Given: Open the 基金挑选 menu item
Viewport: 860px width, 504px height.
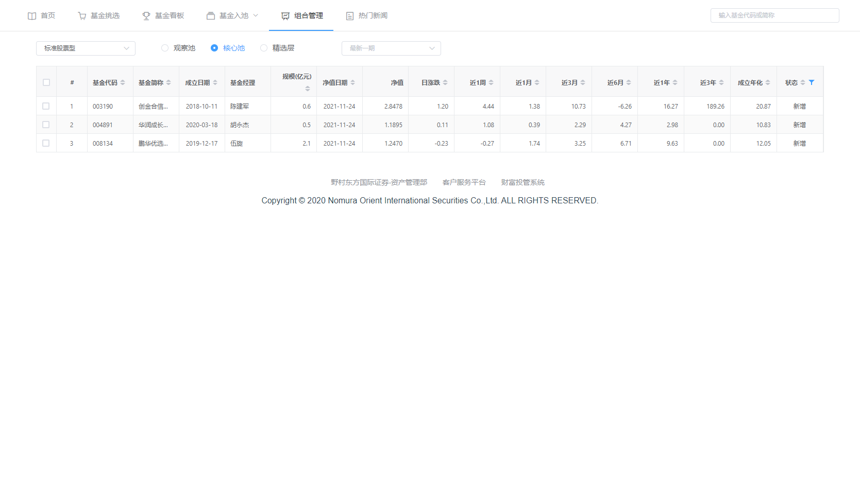Looking at the screenshot, I should (x=98, y=15).
